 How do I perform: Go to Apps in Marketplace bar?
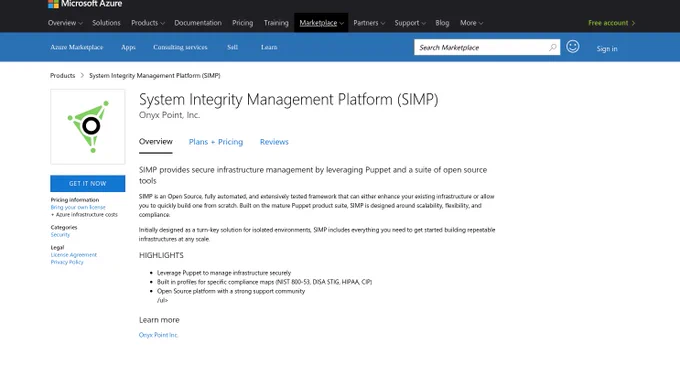click(128, 47)
